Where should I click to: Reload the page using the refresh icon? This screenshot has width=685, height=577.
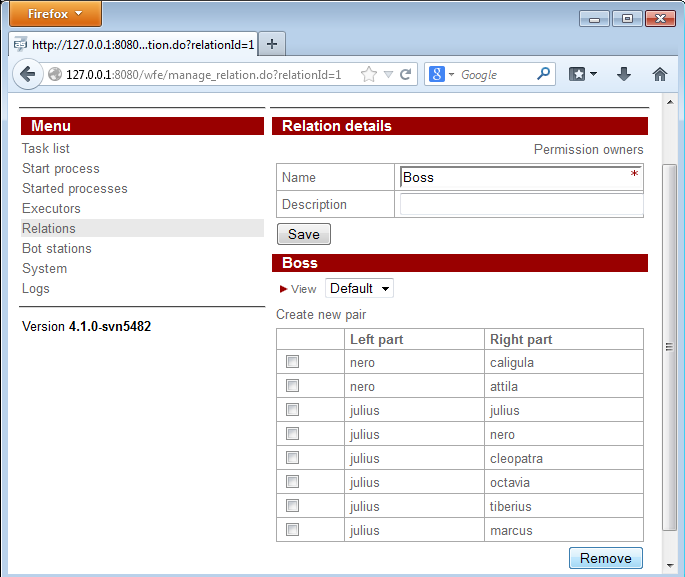click(x=406, y=74)
